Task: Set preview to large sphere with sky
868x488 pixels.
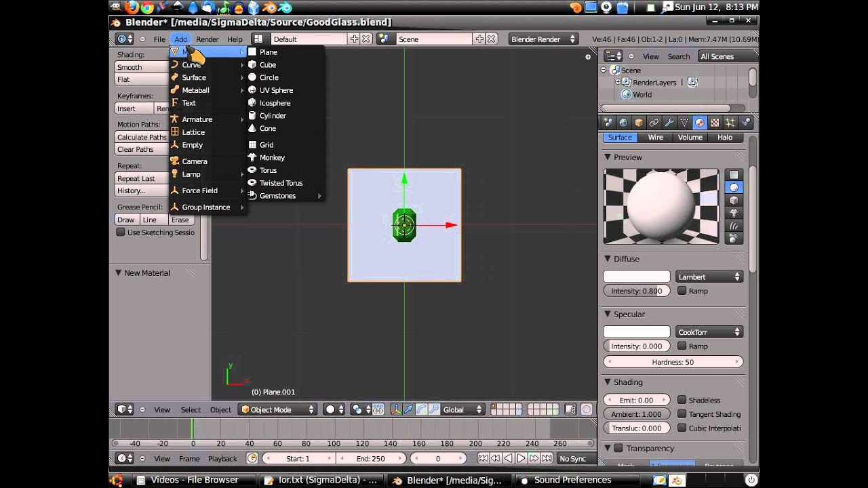Action: point(734,238)
